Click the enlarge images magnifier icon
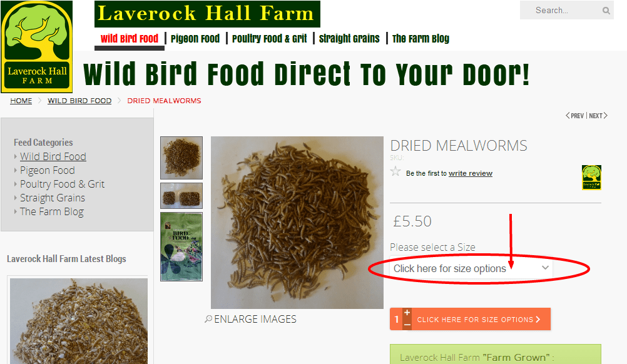Image resolution: width=627 pixels, height=364 pixels. (x=208, y=319)
